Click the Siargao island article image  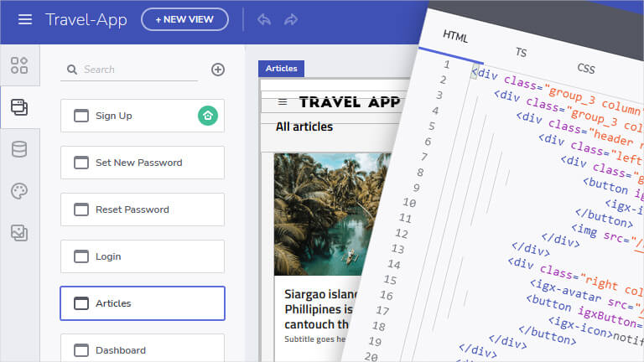coord(319,214)
